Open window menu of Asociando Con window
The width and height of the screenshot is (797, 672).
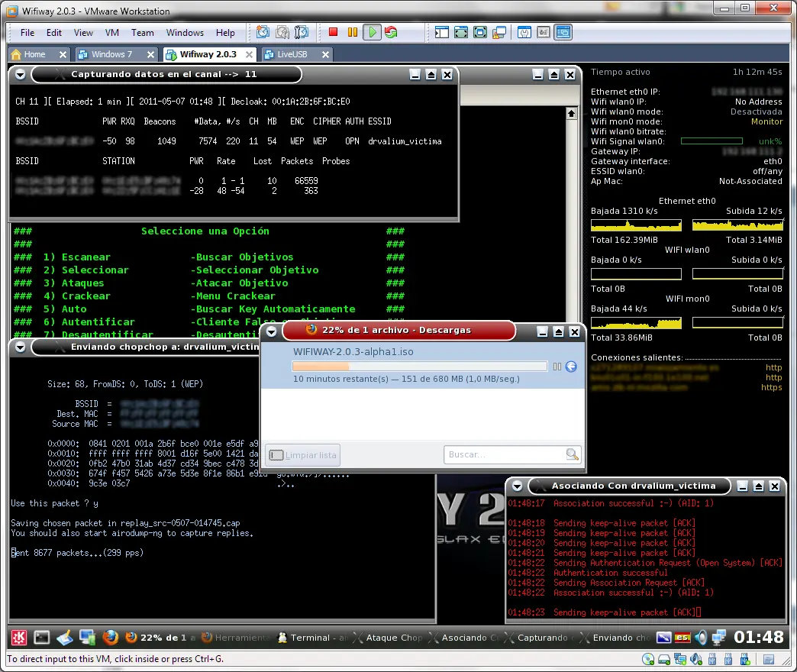click(x=517, y=486)
